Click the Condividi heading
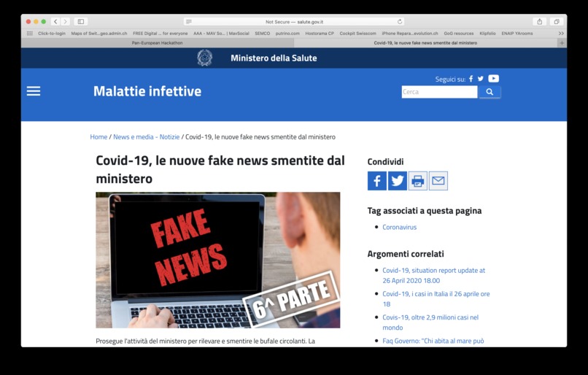Viewport: 588px width, 375px height. pos(385,162)
